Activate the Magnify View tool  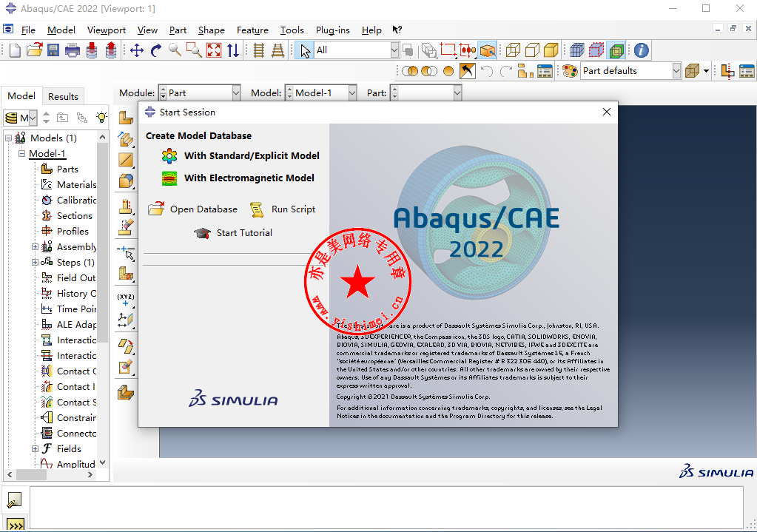point(175,50)
